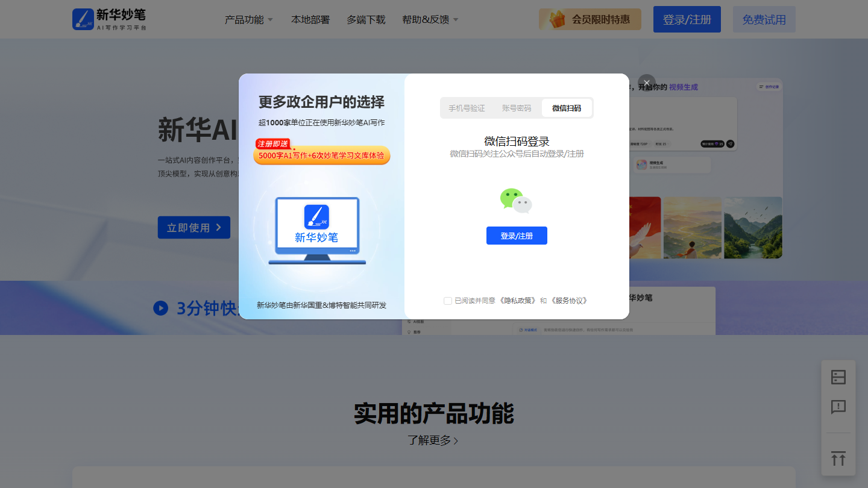Image resolution: width=868 pixels, height=488 pixels.
Task: Click the 5000字AI写作 promo badge
Action: click(x=322, y=155)
